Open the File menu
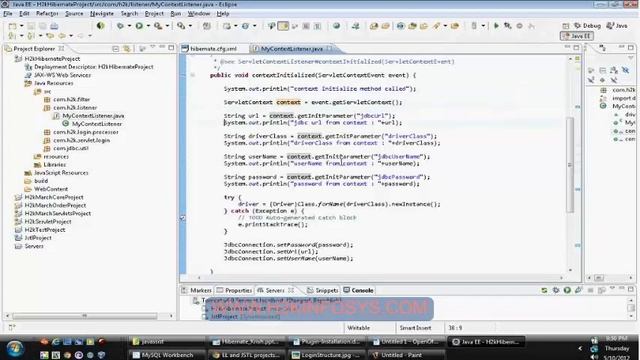The image size is (640, 360). coord(8,13)
